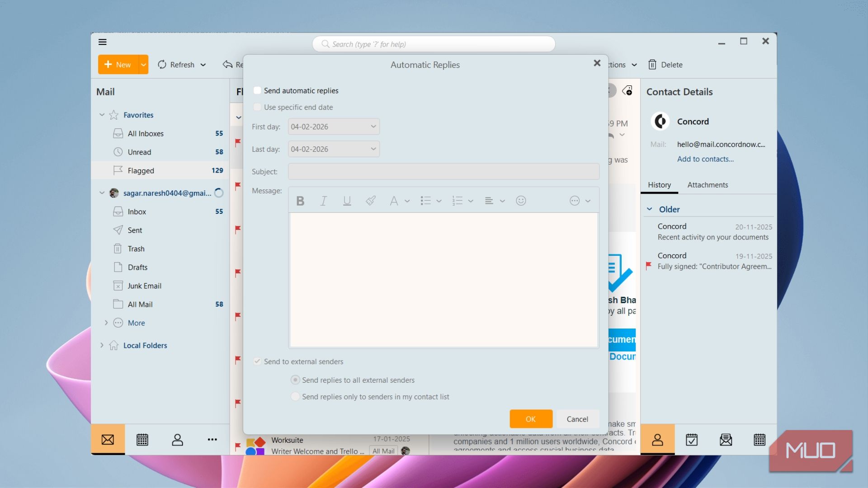Click contact person icon in right sidebar bottom
The height and width of the screenshot is (488, 868).
(657, 440)
